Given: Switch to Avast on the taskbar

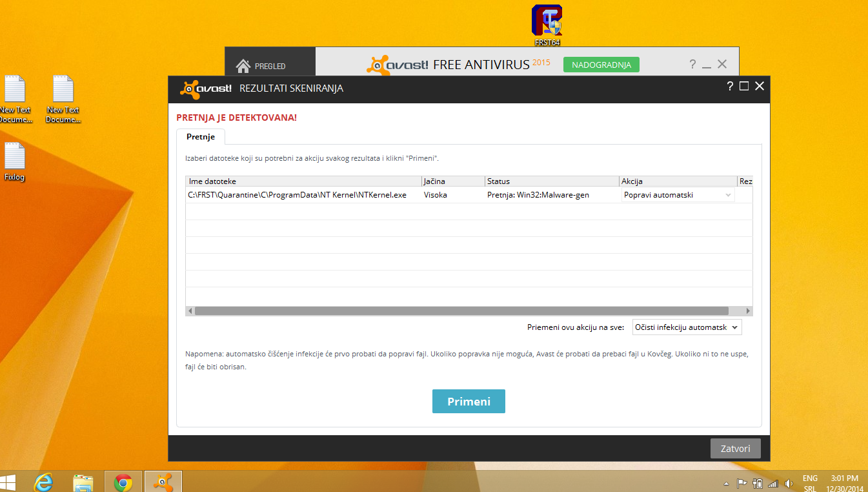Looking at the screenshot, I should click(x=163, y=482).
